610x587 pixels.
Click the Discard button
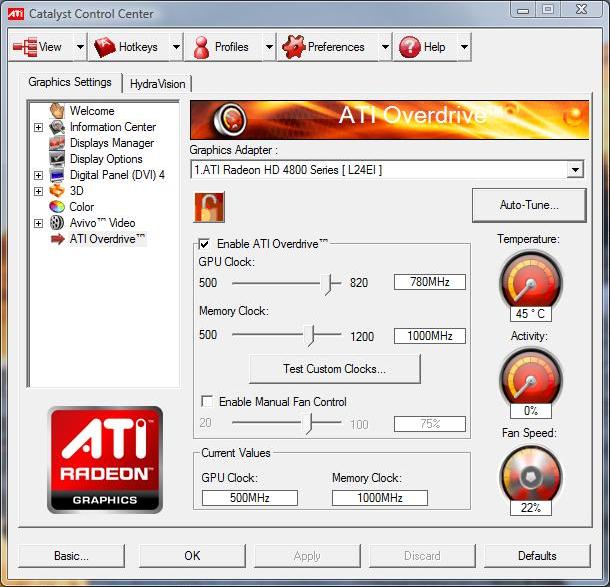point(422,556)
